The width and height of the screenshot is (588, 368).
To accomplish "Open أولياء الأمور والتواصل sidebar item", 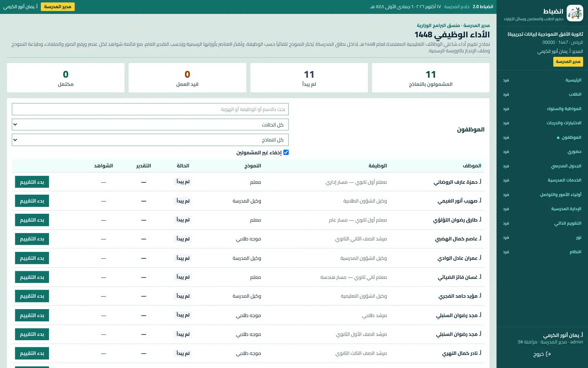I will [x=561, y=195].
